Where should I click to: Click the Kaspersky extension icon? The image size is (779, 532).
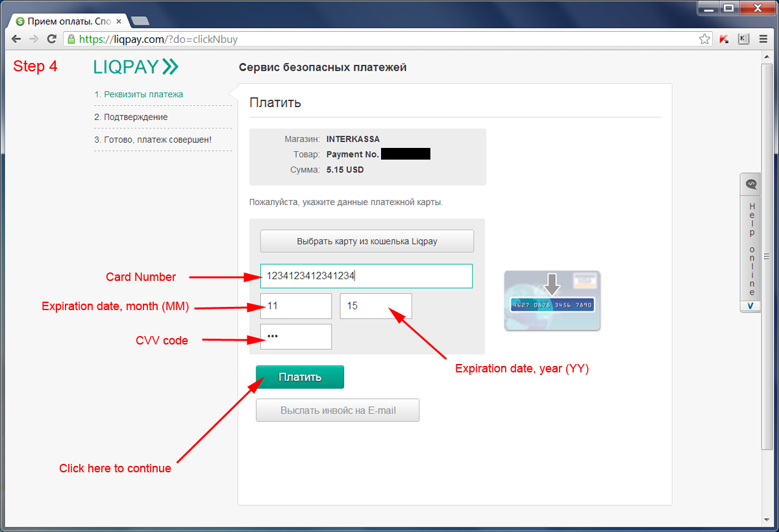[x=724, y=39]
